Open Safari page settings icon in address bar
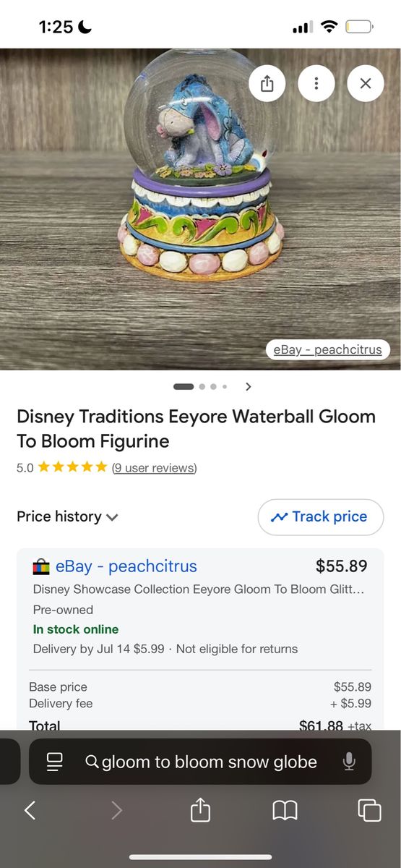 point(55,762)
